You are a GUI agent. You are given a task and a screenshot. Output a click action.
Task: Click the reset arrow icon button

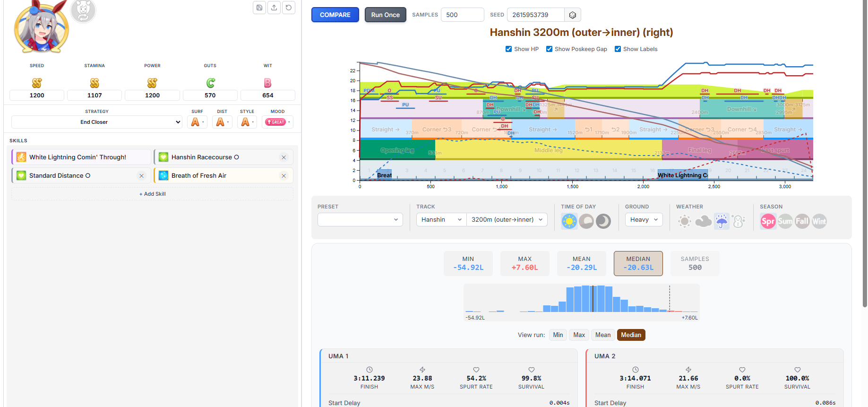(x=289, y=8)
